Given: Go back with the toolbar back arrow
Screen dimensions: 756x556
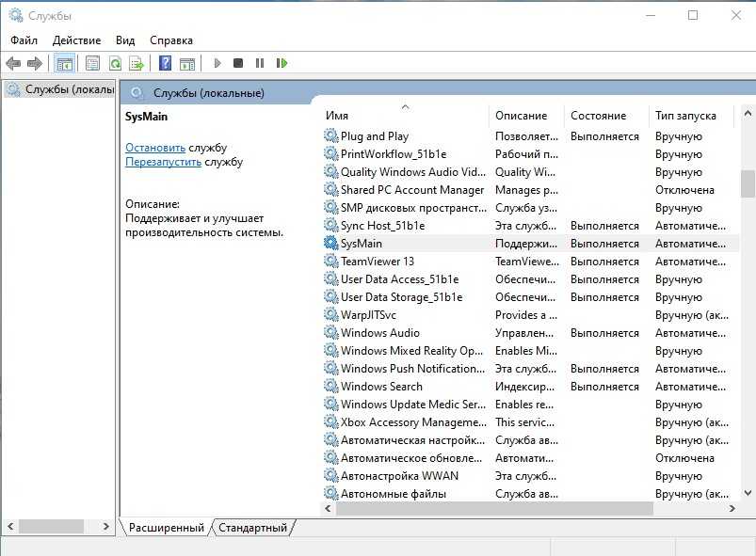Looking at the screenshot, I should click(13, 63).
